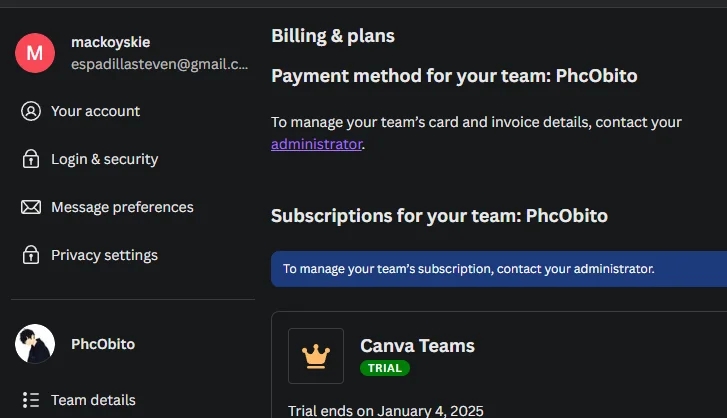Click the blue contact administrator banner
Screen dimensions: 727x418
pyautogui.click(x=499, y=269)
